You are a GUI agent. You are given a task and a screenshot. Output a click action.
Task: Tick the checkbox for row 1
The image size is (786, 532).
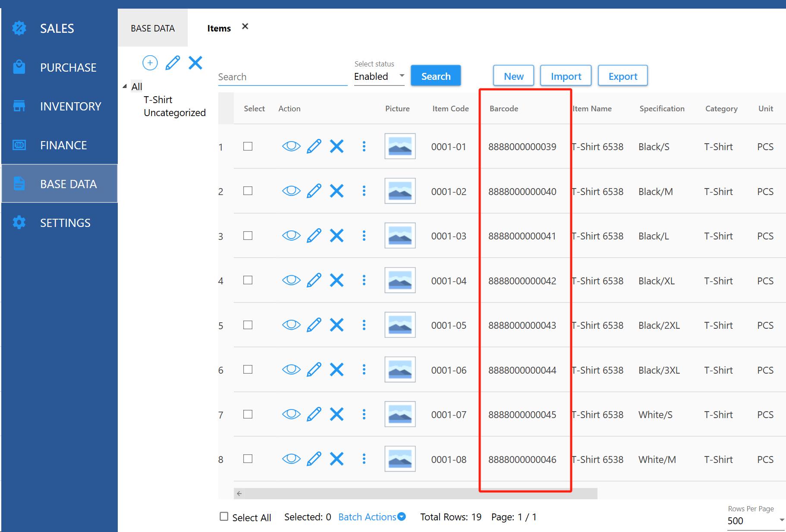[x=248, y=147]
